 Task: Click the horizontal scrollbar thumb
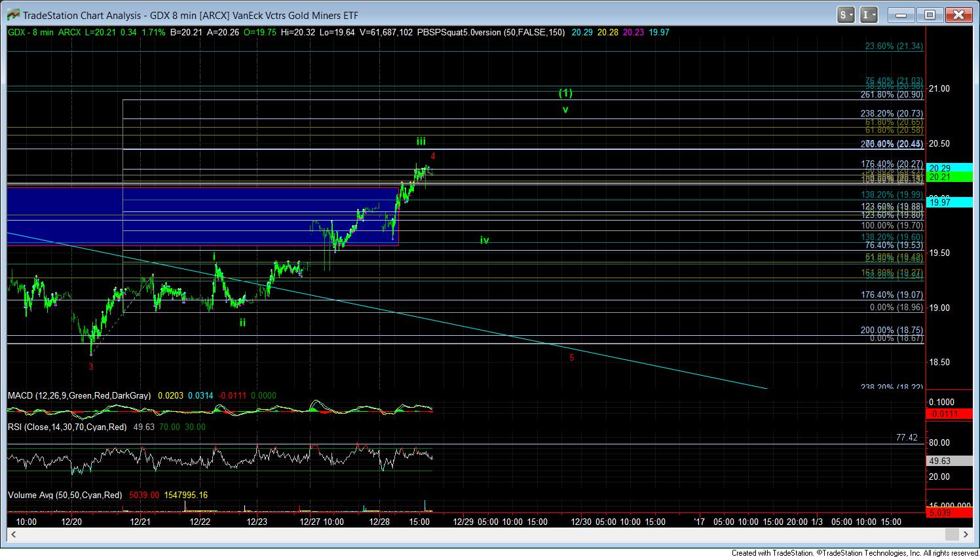click(x=953, y=535)
